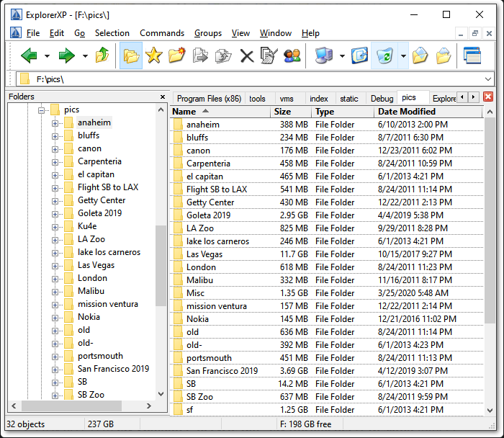Click the Copy files toolbar icon
Viewport: 504px width, 438px height.
click(x=200, y=55)
